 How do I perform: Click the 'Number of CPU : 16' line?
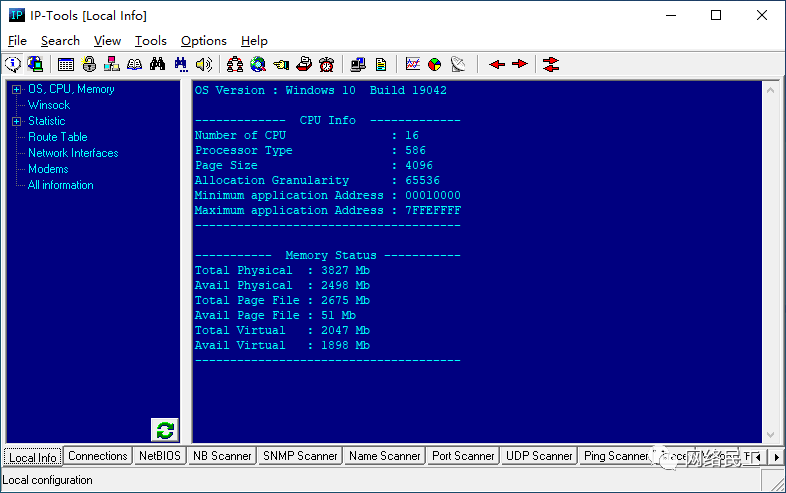tap(307, 136)
